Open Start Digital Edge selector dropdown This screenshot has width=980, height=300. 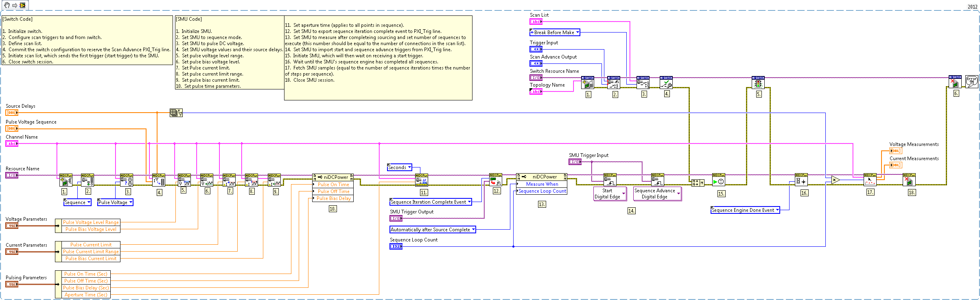click(623, 193)
